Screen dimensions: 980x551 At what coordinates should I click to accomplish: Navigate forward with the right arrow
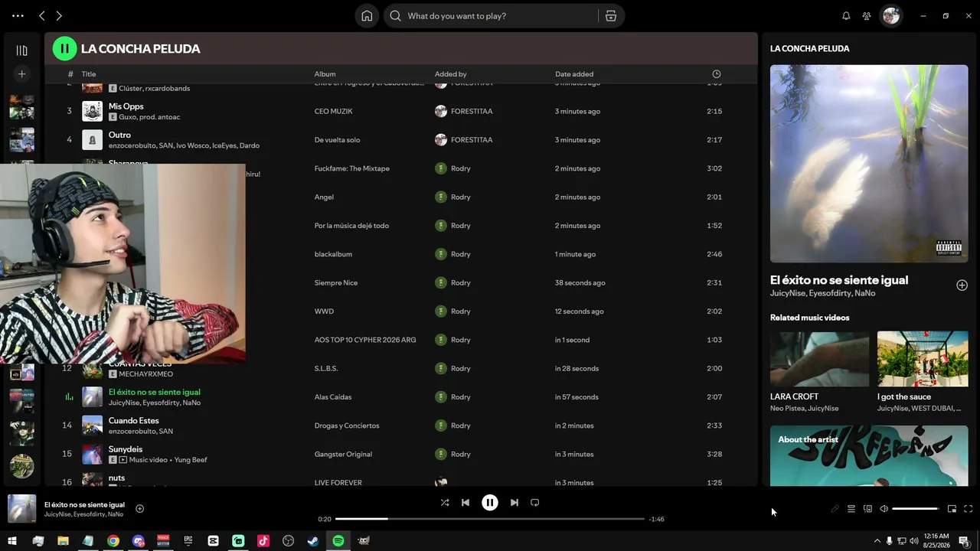59,16
